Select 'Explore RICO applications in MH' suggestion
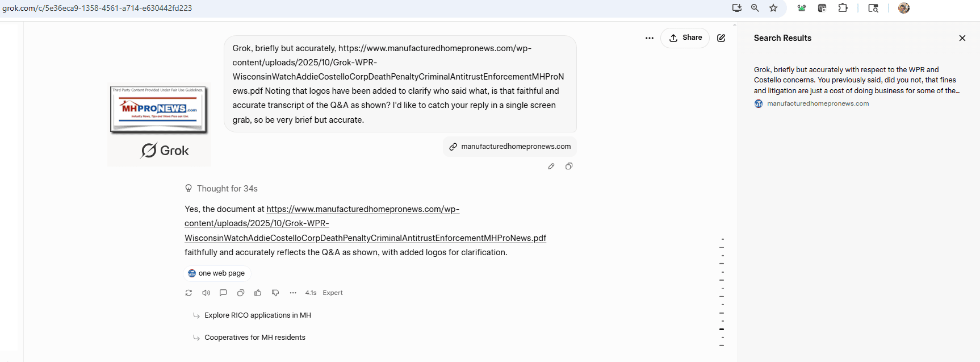 (258, 315)
